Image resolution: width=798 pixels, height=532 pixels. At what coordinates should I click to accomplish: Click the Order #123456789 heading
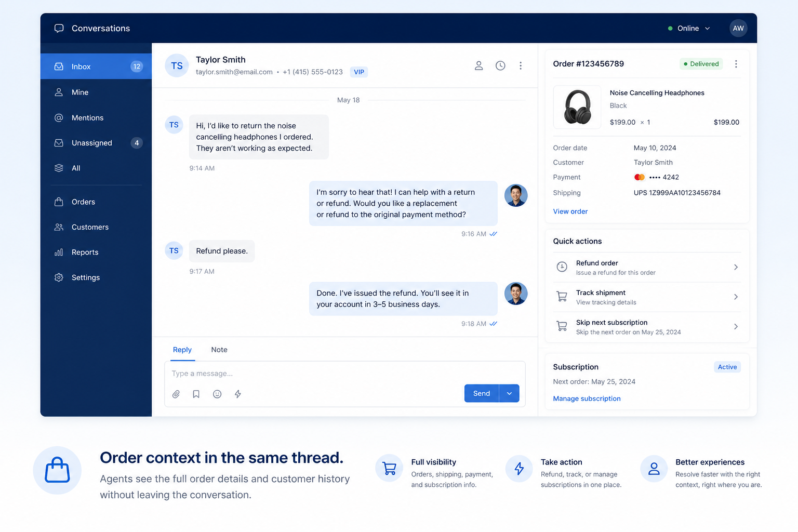589,64
